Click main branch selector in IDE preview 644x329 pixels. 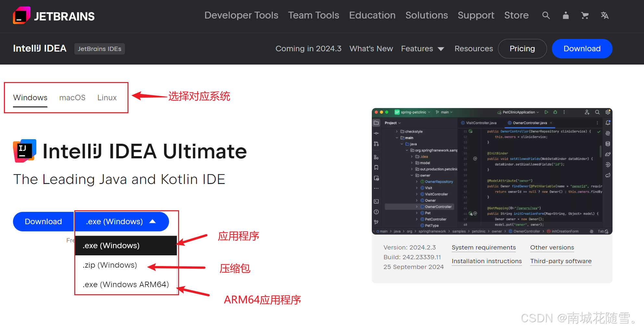point(444,112)
